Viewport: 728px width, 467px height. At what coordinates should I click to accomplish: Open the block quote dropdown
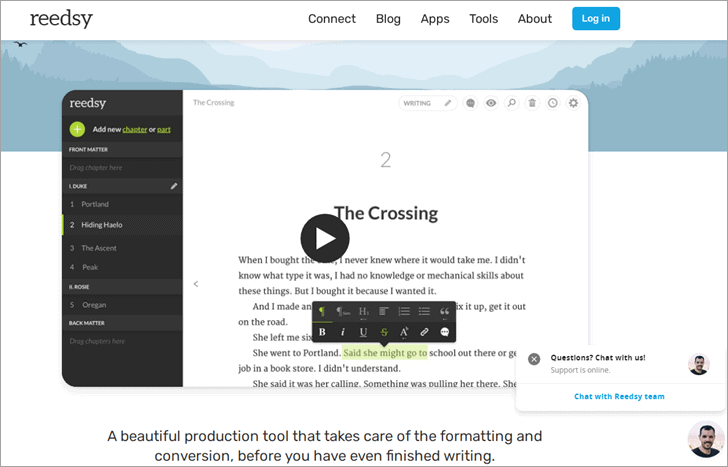pos(444,311)
